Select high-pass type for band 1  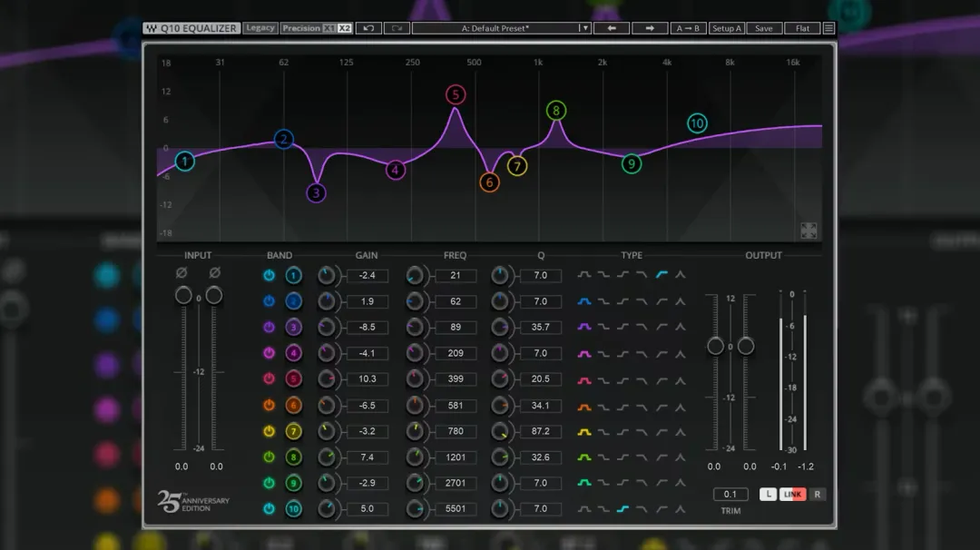(x=661, y=275)
